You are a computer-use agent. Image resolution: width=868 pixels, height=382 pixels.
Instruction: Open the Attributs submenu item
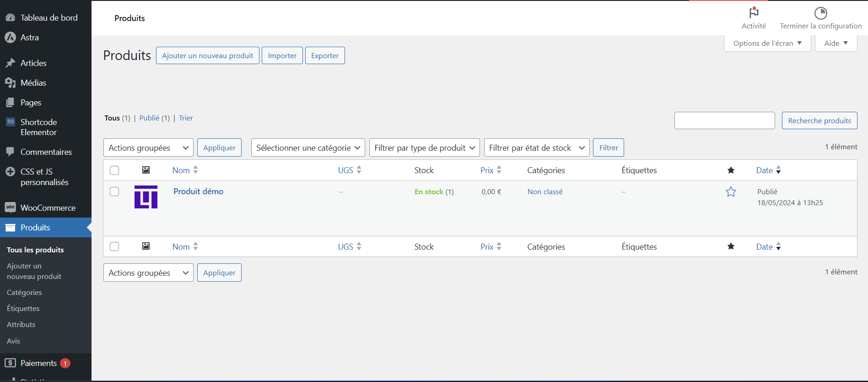pyautogui.click(x=21, y=324)
